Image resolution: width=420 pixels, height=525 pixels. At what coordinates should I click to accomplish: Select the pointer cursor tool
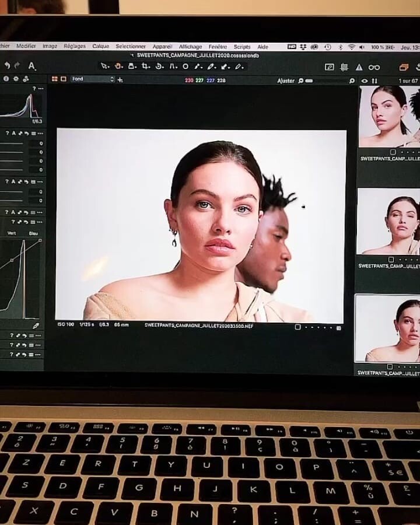(x=104, y=66)
